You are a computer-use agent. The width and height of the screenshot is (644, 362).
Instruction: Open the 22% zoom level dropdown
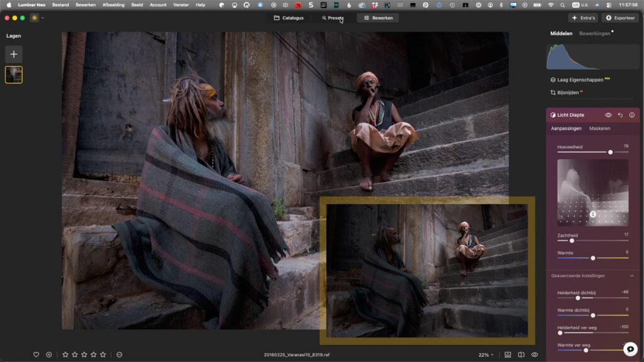coord(486,355)
